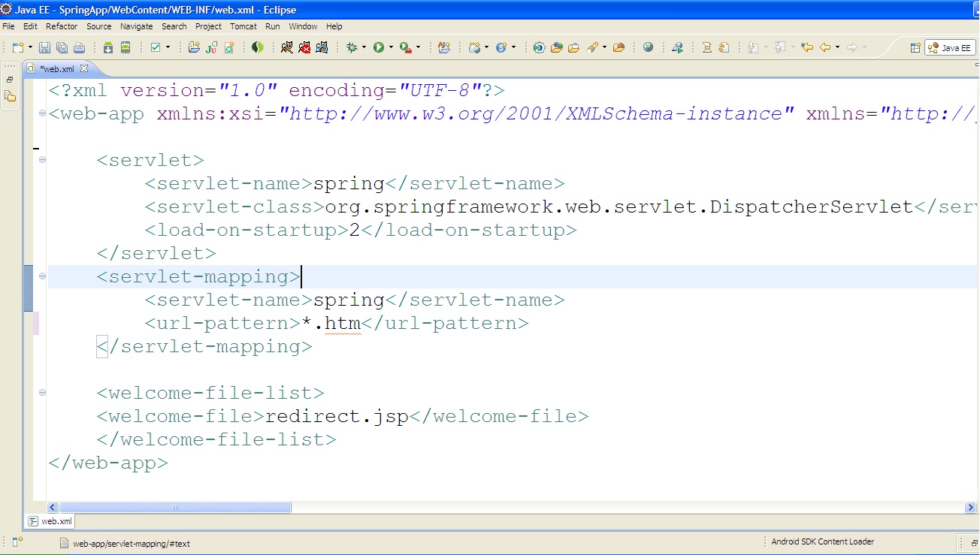980x555 pixels.
Task: Open the Run dropdown menu arrow
Action: pos(390,47)
